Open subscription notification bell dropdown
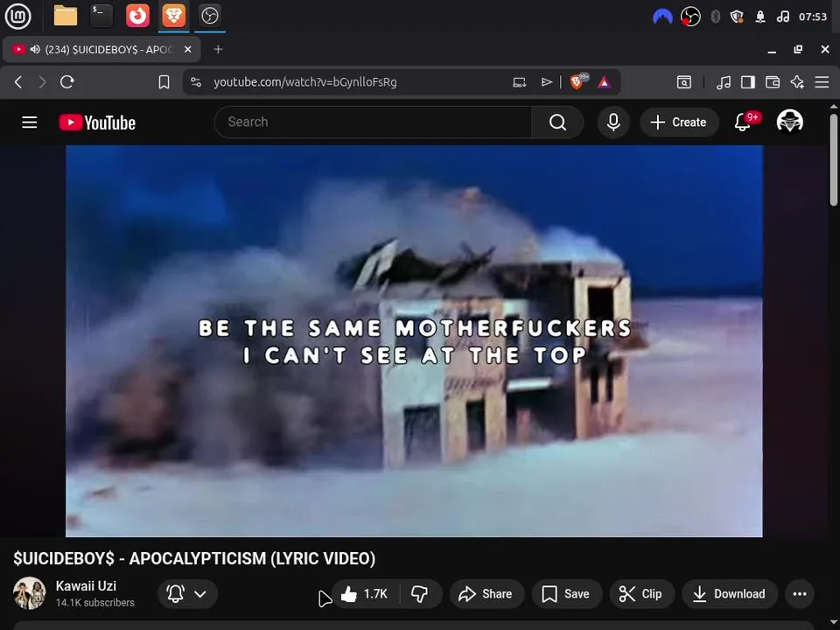The image size is (840, 630). [x=187, y=593]
